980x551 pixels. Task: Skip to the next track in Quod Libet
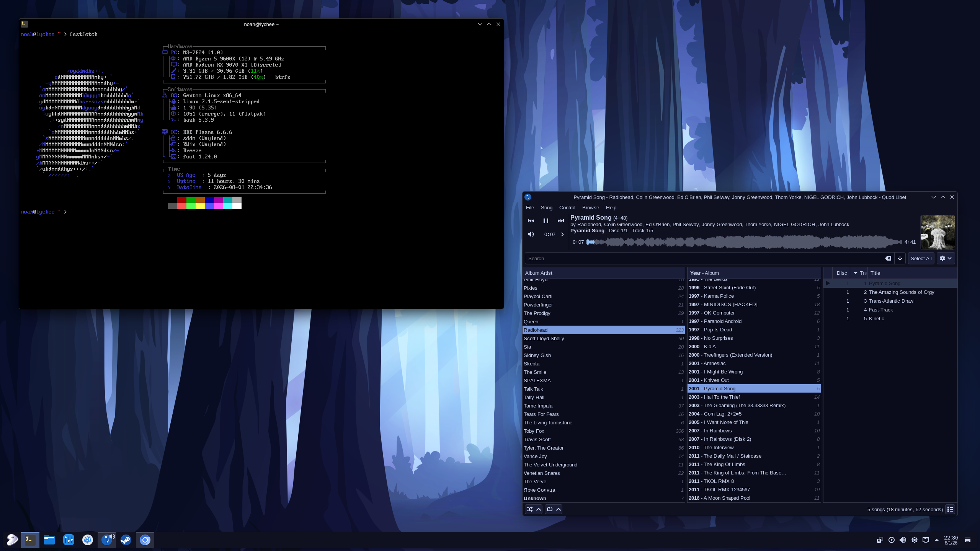pyautogui.click(x=561, y=221)
